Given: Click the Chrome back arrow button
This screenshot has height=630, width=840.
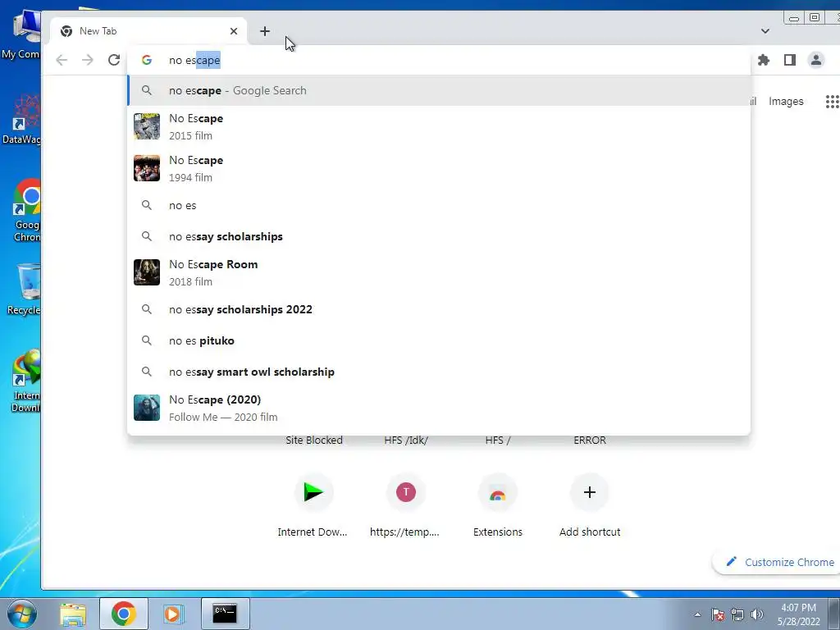Looking at the screenshot, I should point(62,60).
